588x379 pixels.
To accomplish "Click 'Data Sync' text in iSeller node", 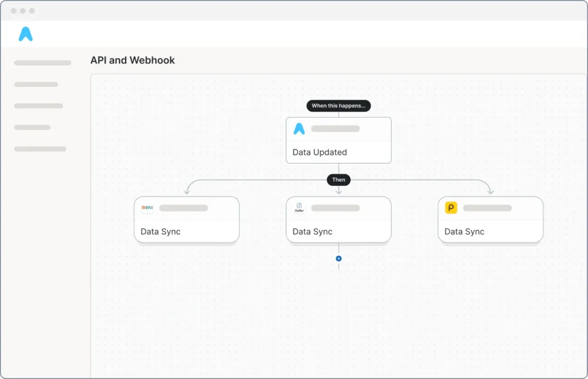I will click(312, 232).
